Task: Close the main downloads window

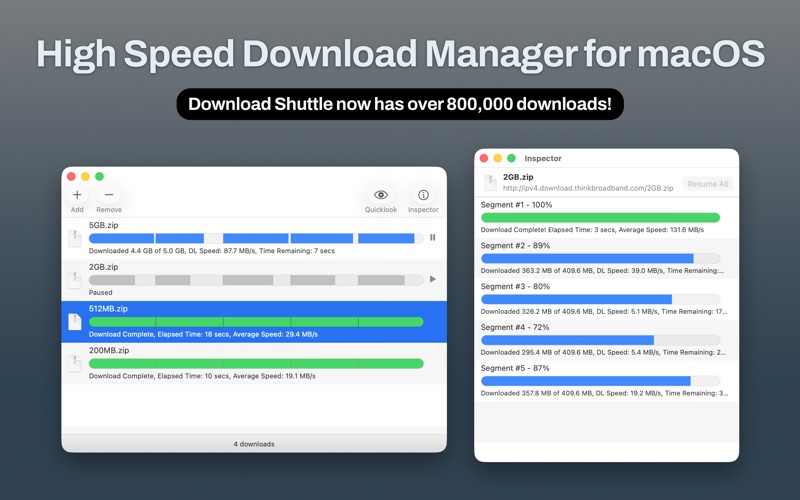Action: [x=71, y=177]
